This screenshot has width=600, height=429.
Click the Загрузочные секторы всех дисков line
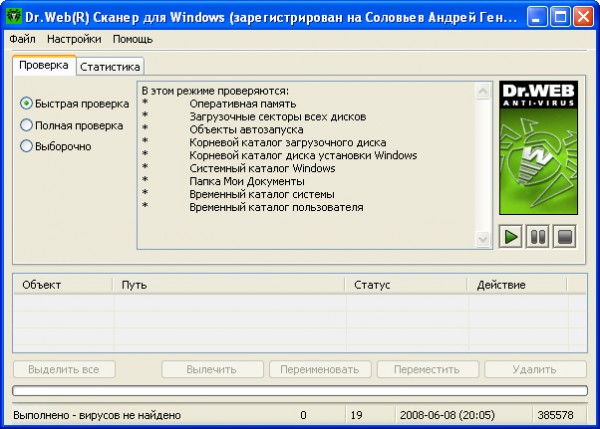tap(278, 117)
